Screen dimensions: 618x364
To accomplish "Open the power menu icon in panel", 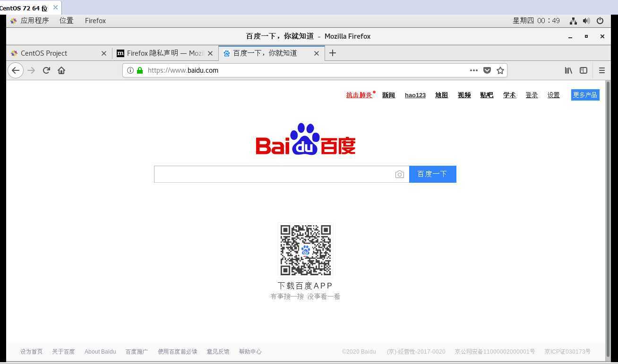I will 600,21.
